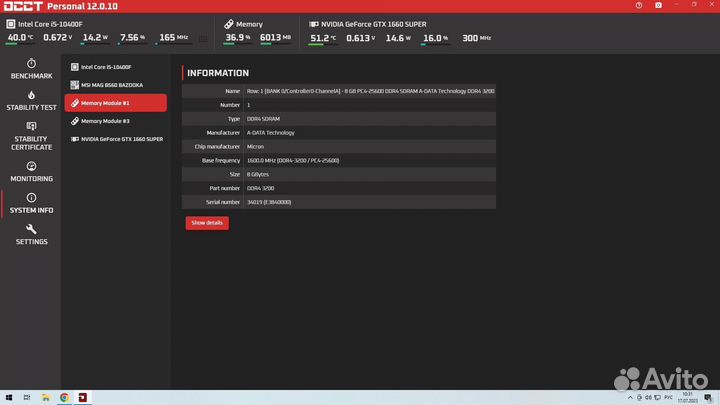The width and height of the screenshot is (720, 405).
Task: Select MSI MAG B560 BAZOOKA in hardware list
Action: [116, 85]
